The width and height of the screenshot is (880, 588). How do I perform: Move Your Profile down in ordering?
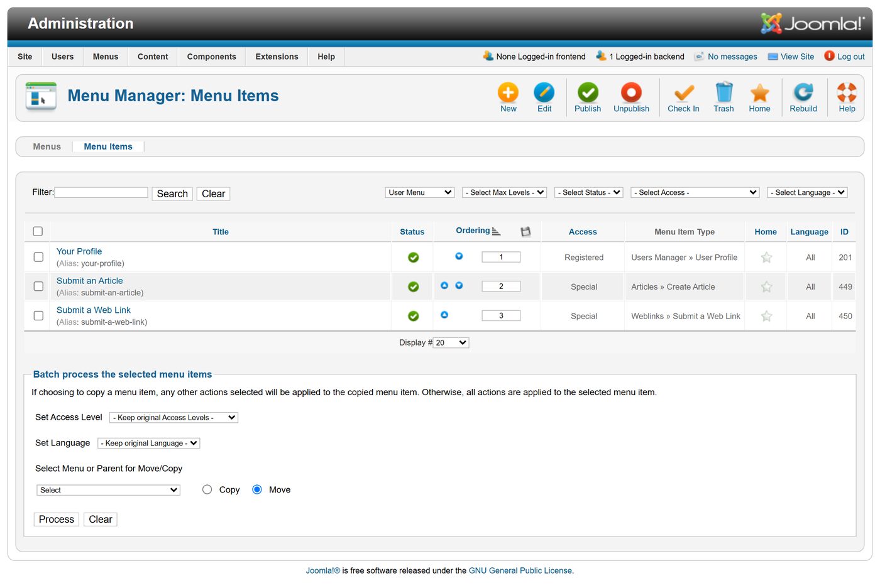click(459, 256)
